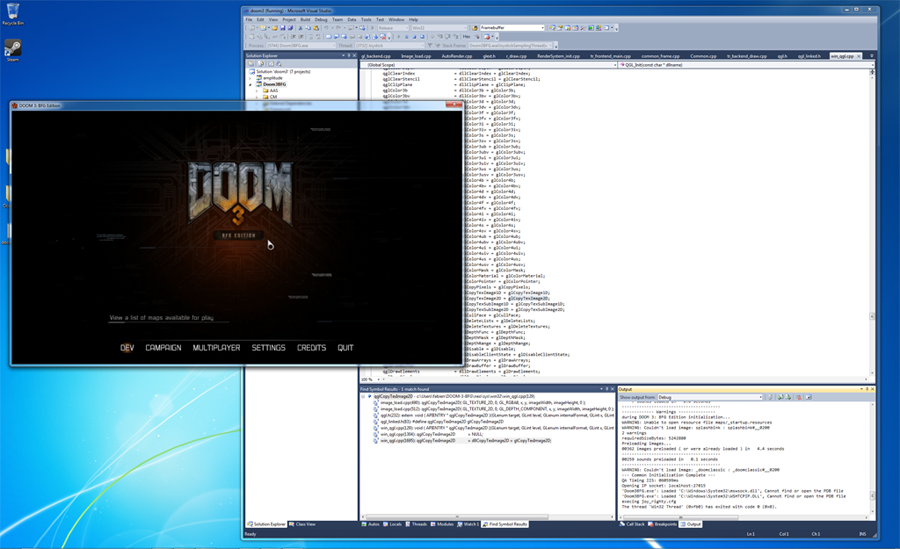Viewport: 900px width, 549px height.
Task: Click the pin auto-hide icon on Solution Explorer
Action: pos(348,56)
